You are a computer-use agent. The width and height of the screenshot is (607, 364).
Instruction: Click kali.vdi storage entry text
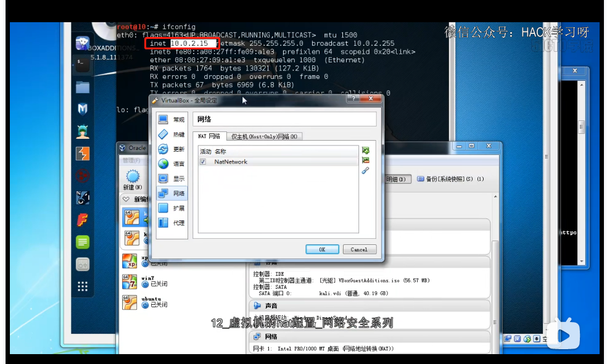click(x=353, y=294)
